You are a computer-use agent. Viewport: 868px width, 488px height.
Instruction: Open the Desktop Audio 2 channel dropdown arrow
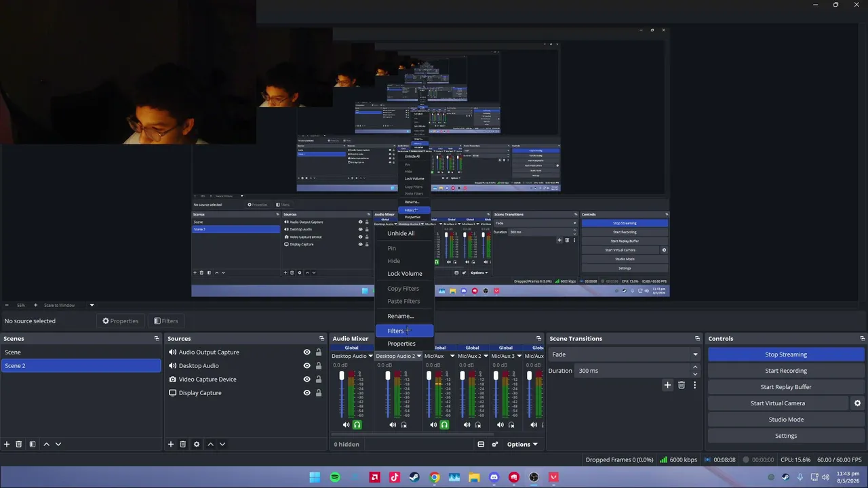(x=419, y=356)
